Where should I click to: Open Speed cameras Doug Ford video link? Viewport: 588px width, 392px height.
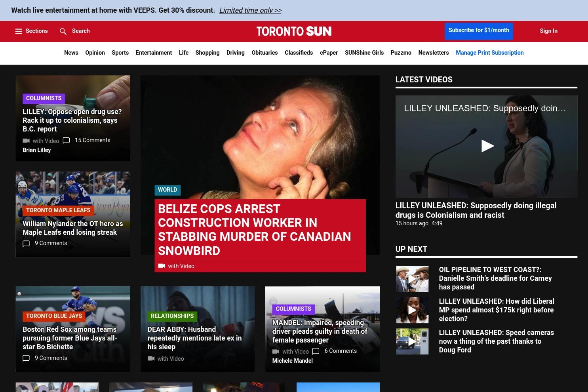tap(497, 341)
